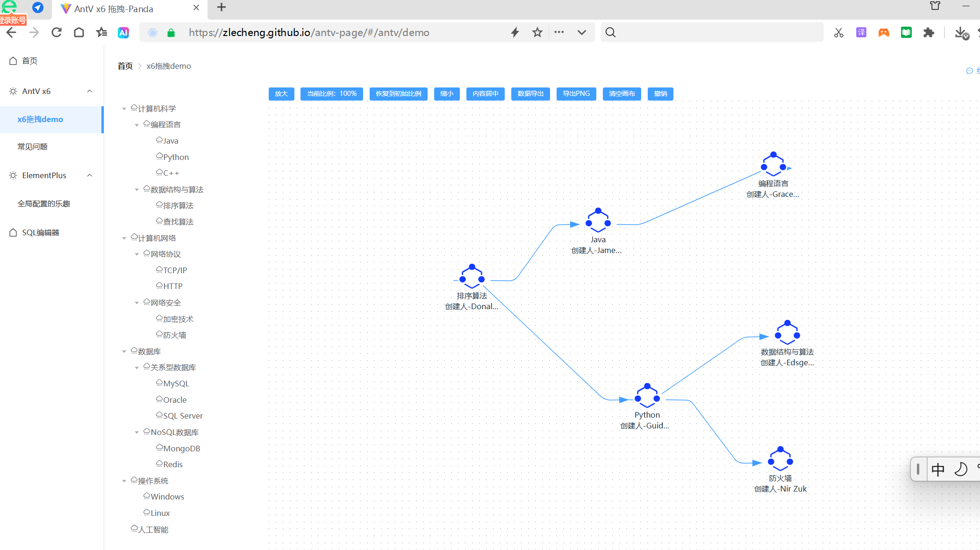Collapse the ElementPlus sidebar group
The image size is (980, 550).
(x=90, y=175)
